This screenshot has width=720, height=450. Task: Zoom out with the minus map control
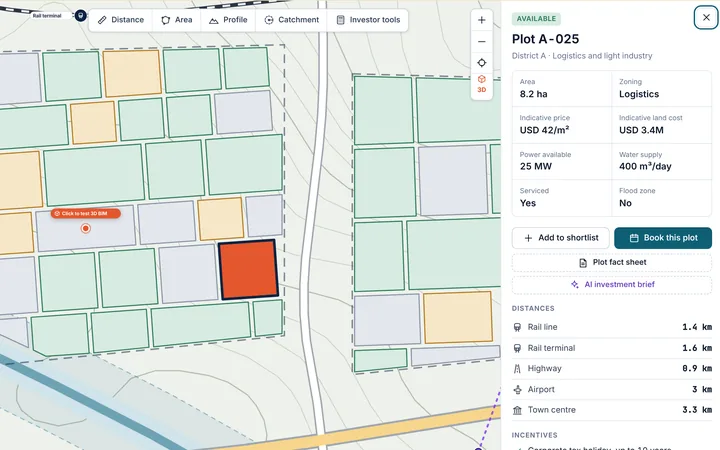(482, 41)
